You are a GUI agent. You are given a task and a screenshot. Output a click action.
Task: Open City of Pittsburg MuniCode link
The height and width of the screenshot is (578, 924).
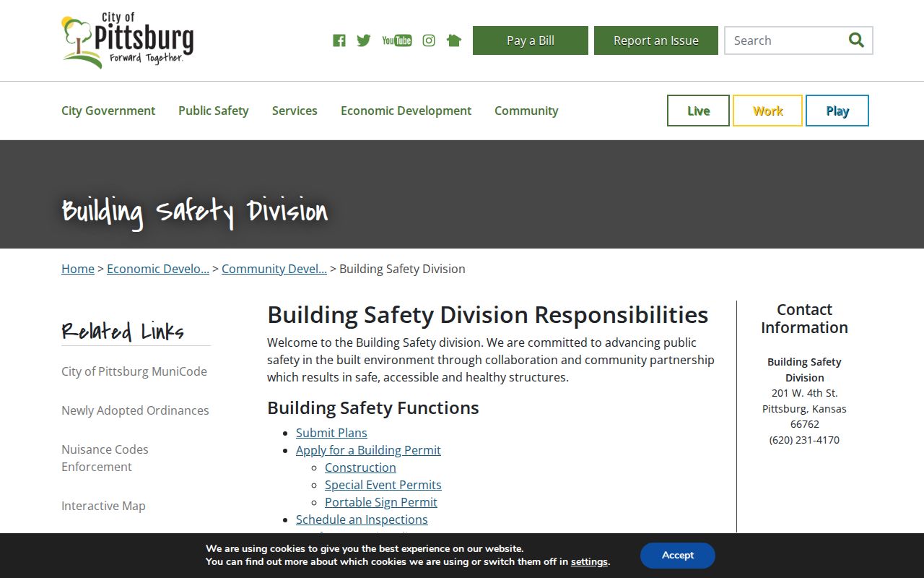(134, 371)
